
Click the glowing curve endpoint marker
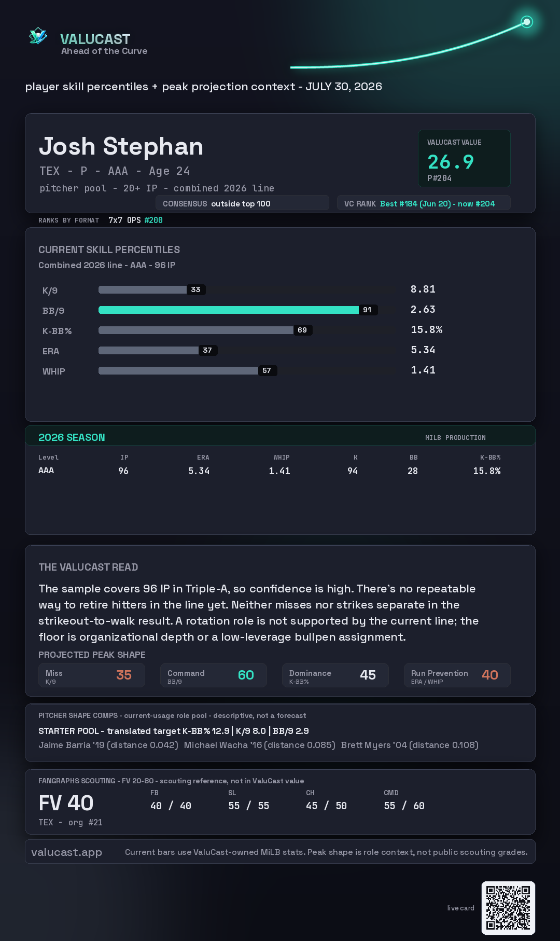[527, 22]
